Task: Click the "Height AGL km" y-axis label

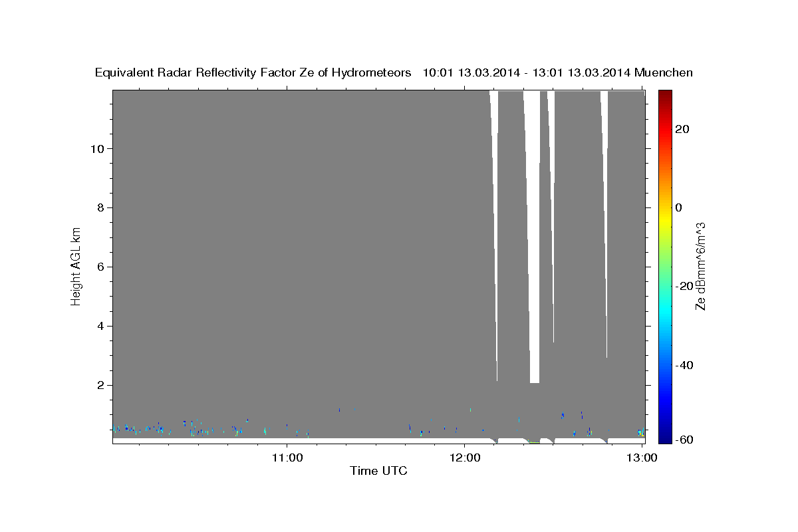Action: tap(76, 265)
